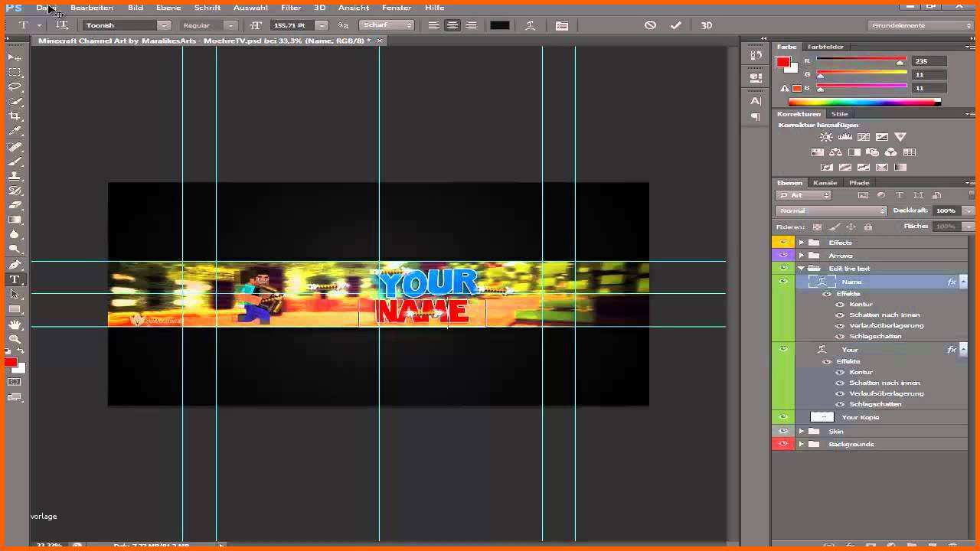Select the History Brush tool
This screenshot has width=980, height=551.
point(15,191)
